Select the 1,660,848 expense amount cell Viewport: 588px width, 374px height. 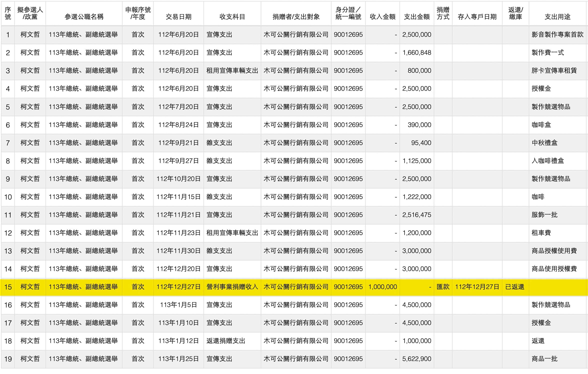click(417, 52)
